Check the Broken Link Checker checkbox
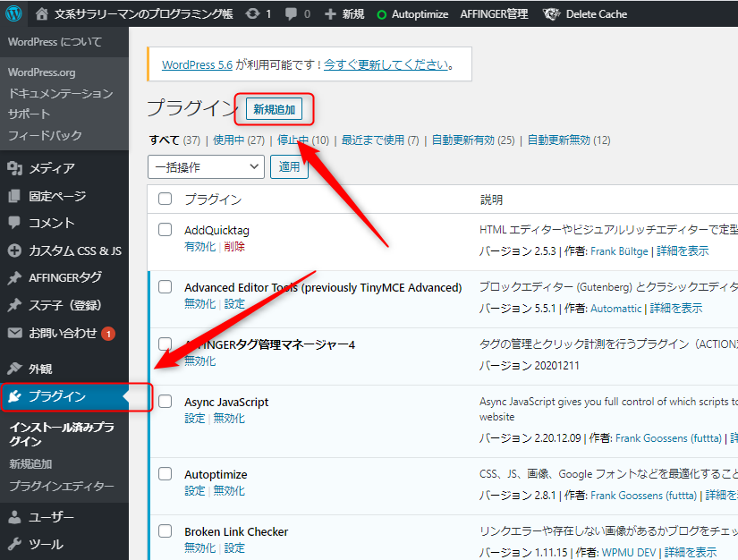The width and height of the screenshot is (738, 560). (x=165, y=530)
